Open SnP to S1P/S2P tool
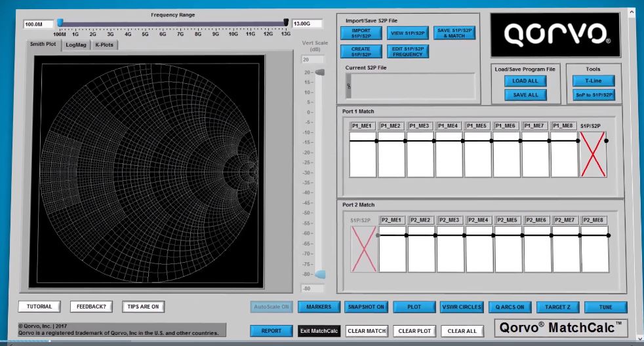The height and width of the screenshot is (346, 644). pyautogui.click(x=594, y=95)
